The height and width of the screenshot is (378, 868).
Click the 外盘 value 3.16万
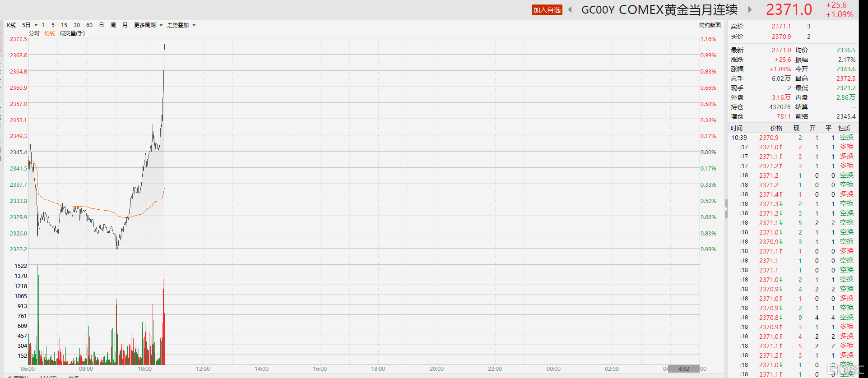tap(781, 97)
